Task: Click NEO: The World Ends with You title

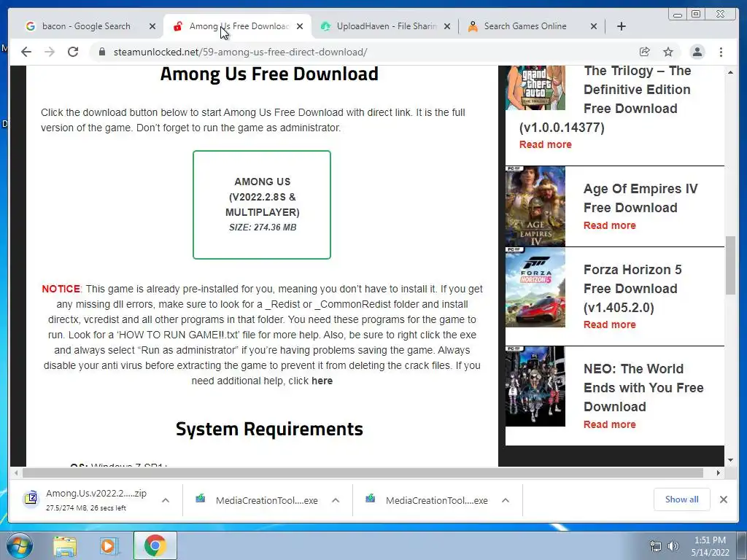Action: pyautogui.click(x=643, y=388)
